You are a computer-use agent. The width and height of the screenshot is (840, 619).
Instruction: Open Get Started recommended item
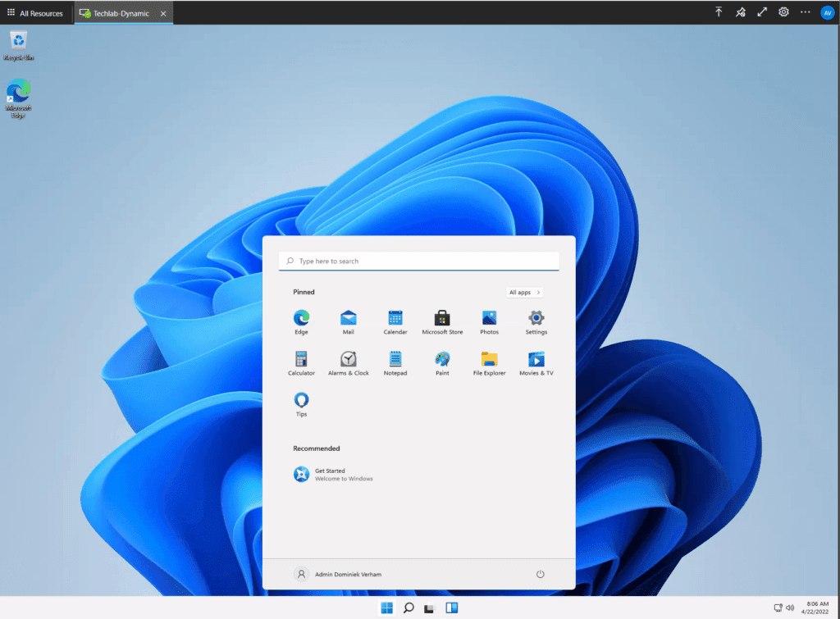(330, 474)
